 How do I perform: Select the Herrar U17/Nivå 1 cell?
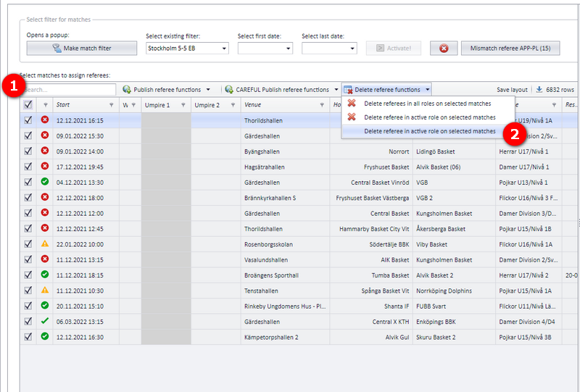(529, 151)
